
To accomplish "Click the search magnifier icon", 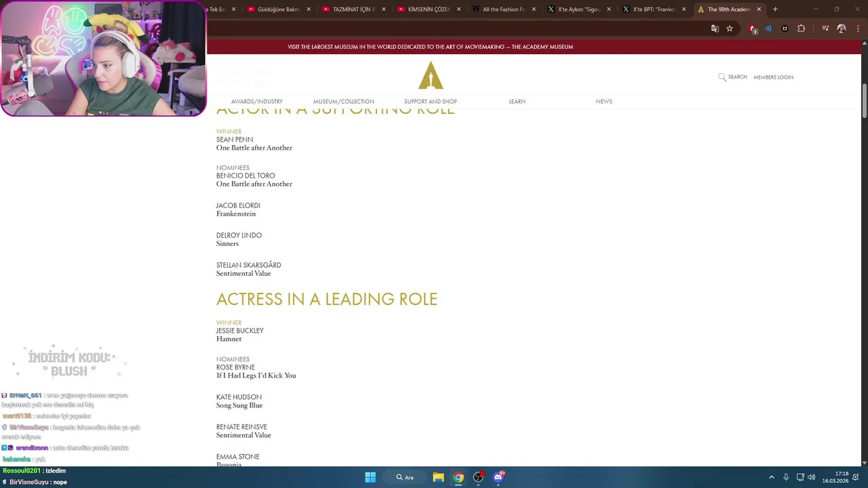I will 722,77.
